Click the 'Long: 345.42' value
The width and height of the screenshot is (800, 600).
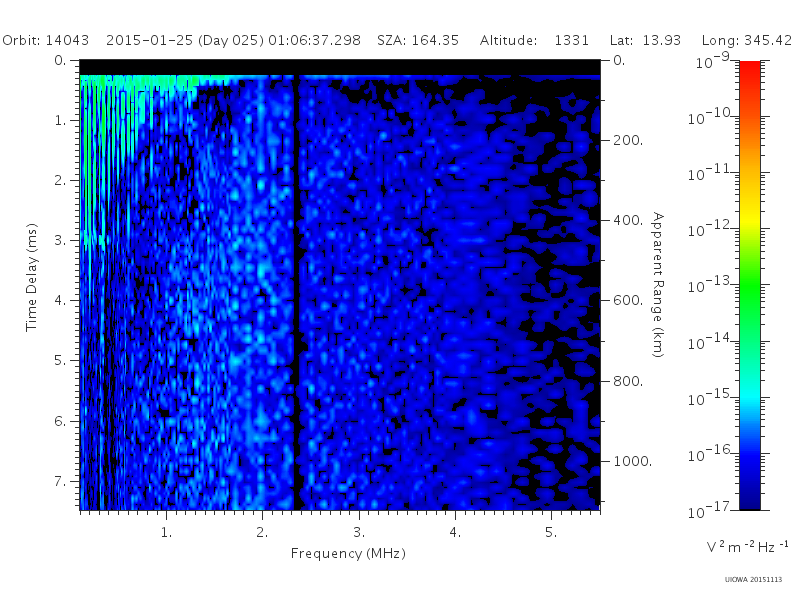[x=747, y=41]
